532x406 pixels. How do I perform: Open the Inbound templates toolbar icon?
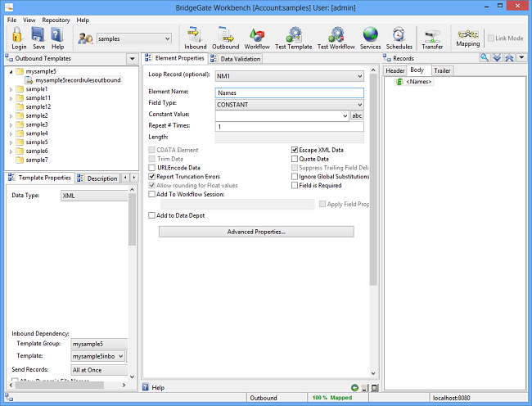[195, 34]
